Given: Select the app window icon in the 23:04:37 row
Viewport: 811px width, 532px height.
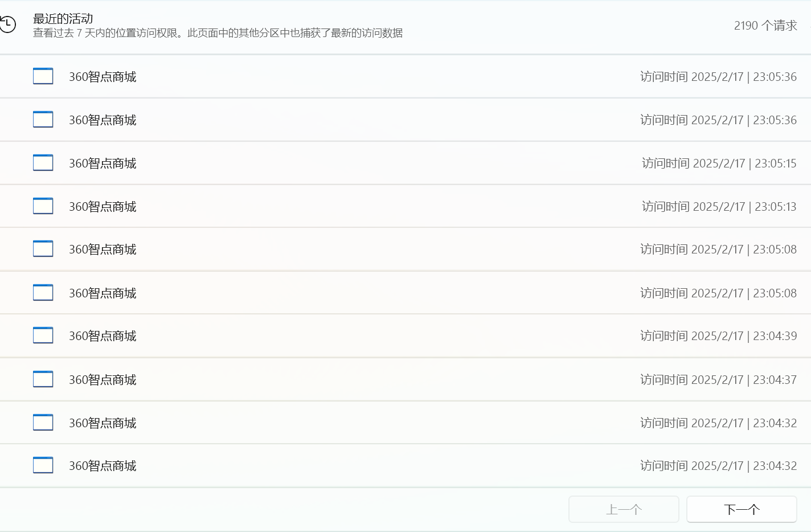Looking at the screenshot, I should click(43, 379).
